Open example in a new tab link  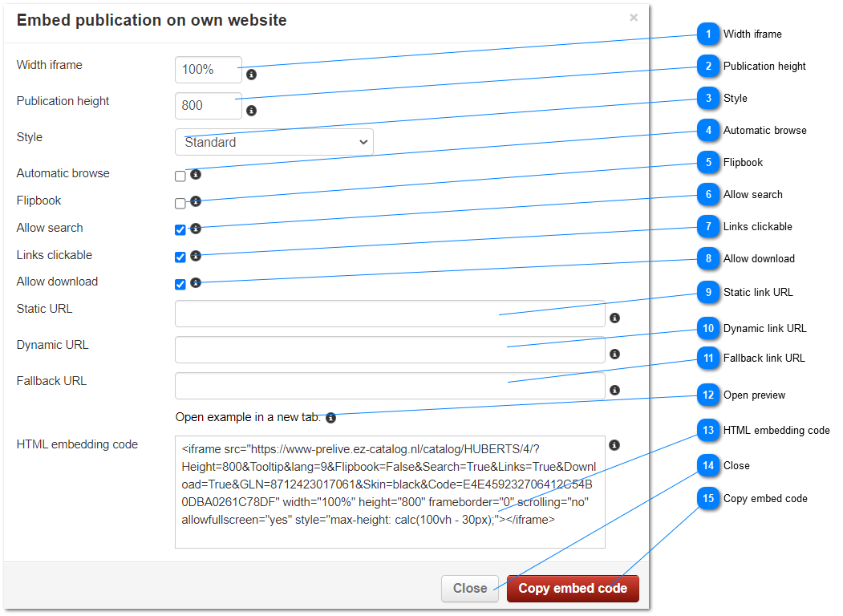click(x=248, y=417)
